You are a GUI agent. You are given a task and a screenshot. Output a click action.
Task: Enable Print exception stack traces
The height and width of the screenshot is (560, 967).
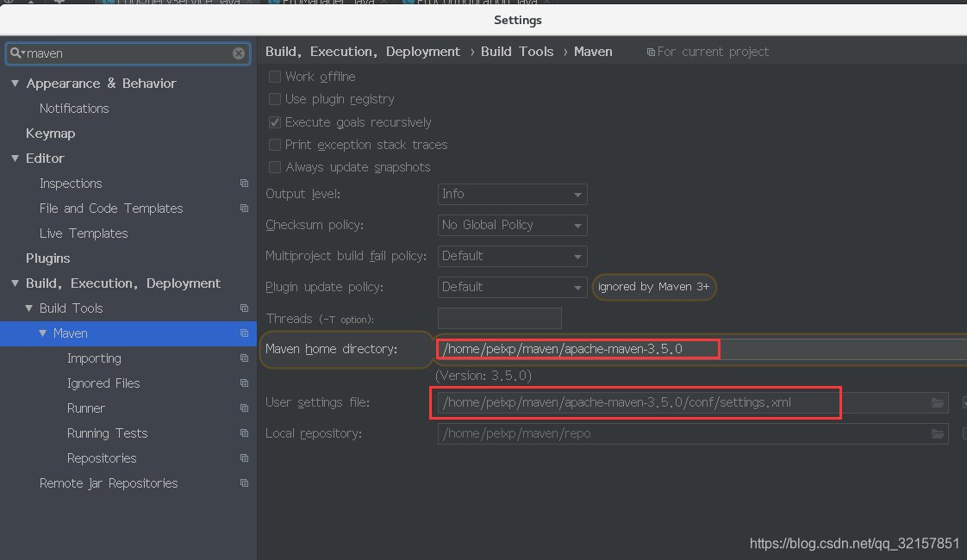pos(275,145)
